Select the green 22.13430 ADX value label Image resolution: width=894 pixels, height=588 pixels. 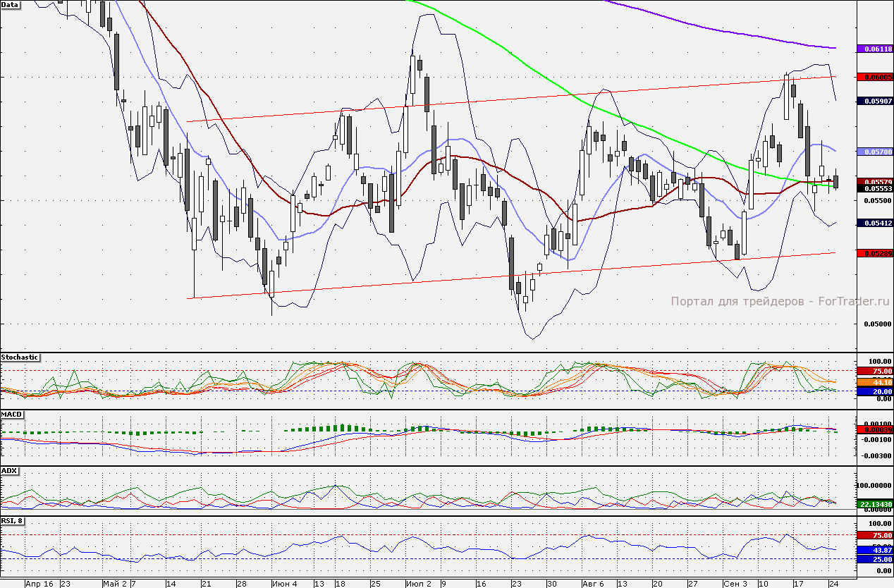pyautogui.click(x=874, y=504)
